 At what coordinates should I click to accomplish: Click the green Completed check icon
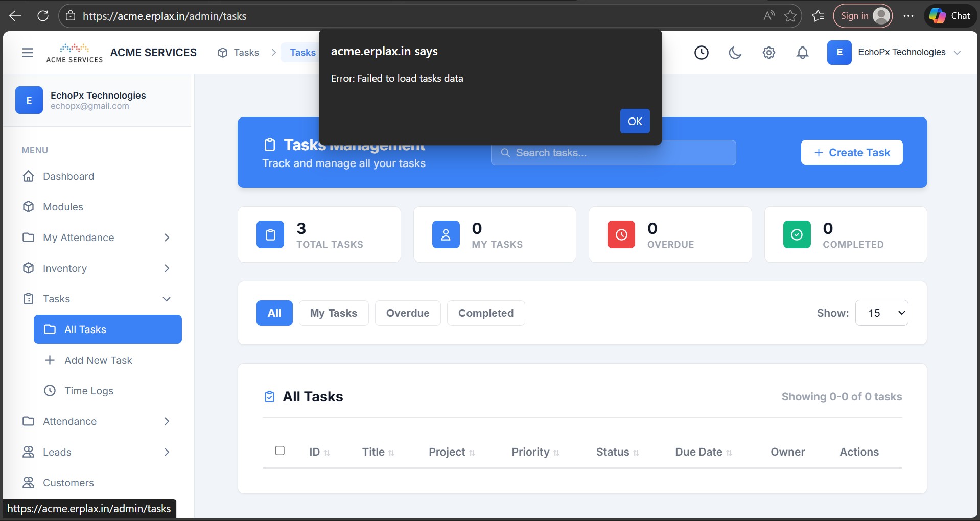[797, 234]
